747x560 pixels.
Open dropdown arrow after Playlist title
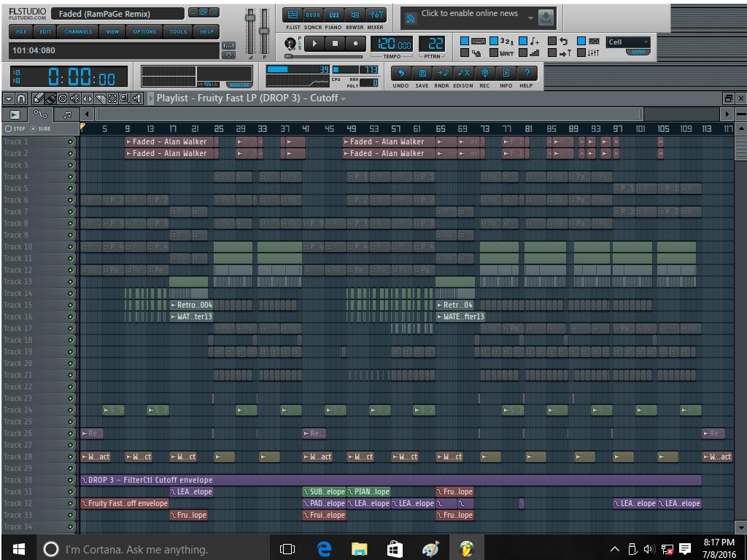tap(343, 99)
